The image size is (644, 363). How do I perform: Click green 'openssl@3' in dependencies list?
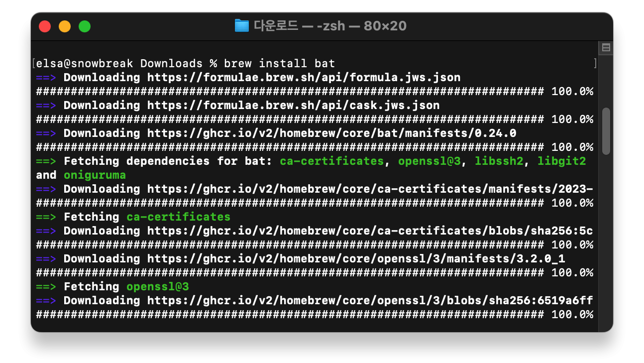429,161
